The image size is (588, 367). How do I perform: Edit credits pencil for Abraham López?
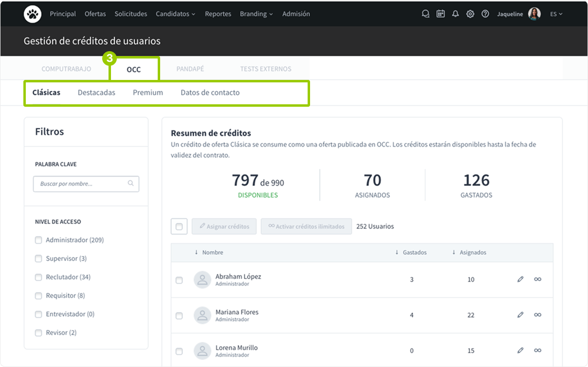tap(520, 279)
